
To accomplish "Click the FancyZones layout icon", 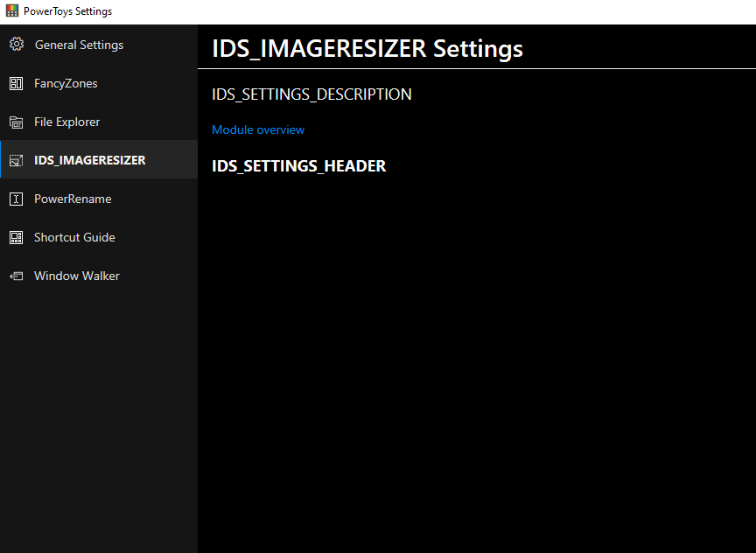I will (17, 83).
